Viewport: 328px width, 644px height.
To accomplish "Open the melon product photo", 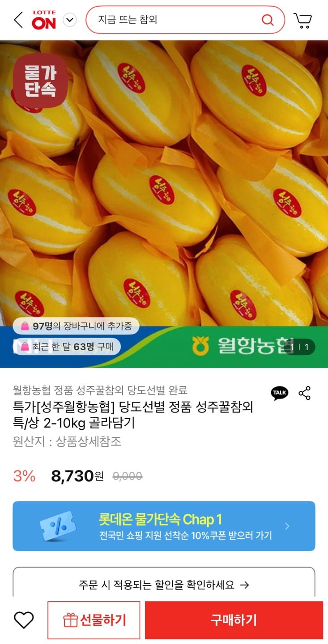I will (x=164, y=204).
